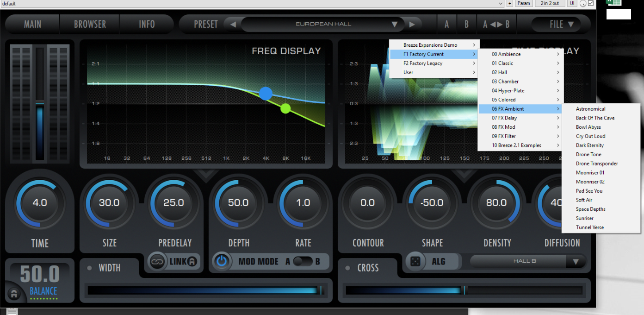Click the lock icon beside LINK

tap(192, 262)
